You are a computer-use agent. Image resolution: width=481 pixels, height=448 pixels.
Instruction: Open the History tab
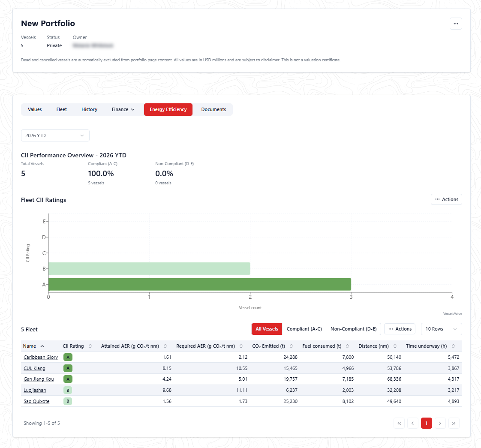click(89, 110)
